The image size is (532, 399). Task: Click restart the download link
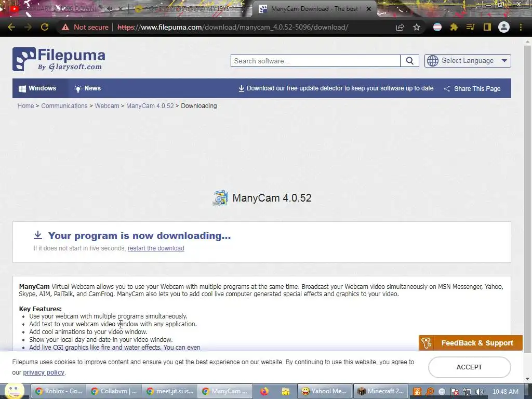(x=156, y=248)
